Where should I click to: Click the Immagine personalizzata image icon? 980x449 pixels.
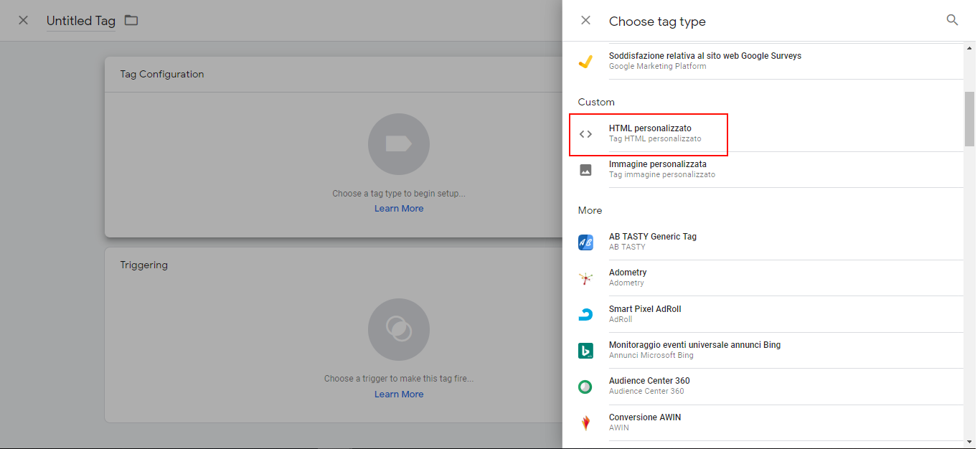(x=585, y=170)
